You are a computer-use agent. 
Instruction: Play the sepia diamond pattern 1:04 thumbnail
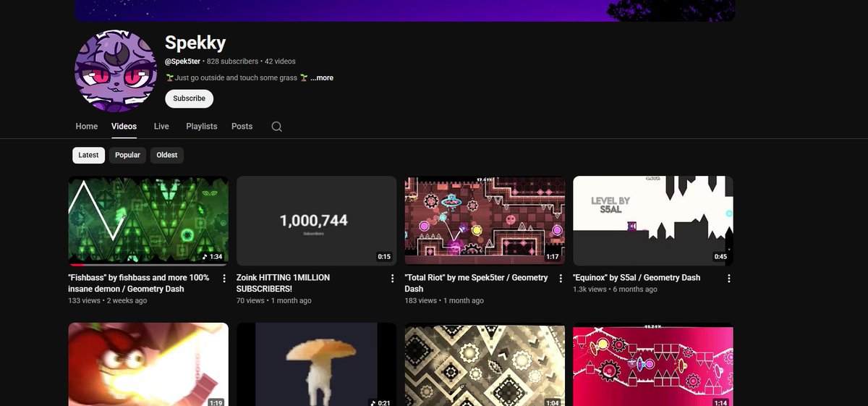[485, 365]
